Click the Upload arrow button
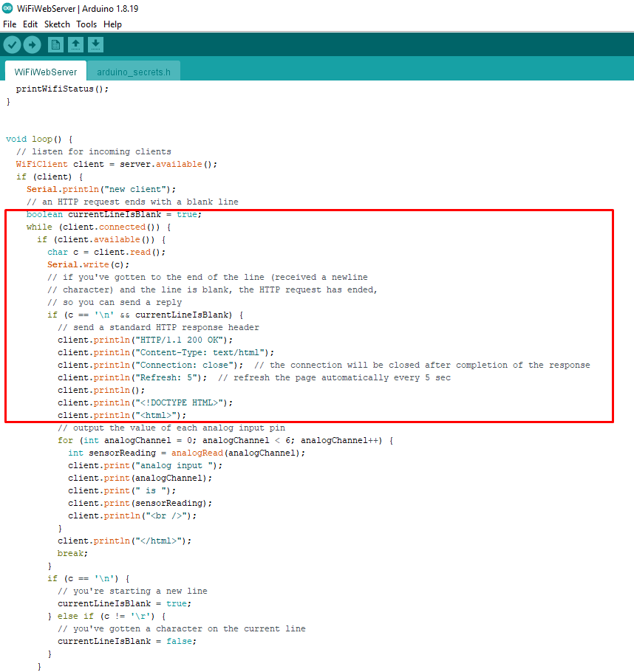The width and height of the screenshot is (634, 672). [x=33, y=44]
